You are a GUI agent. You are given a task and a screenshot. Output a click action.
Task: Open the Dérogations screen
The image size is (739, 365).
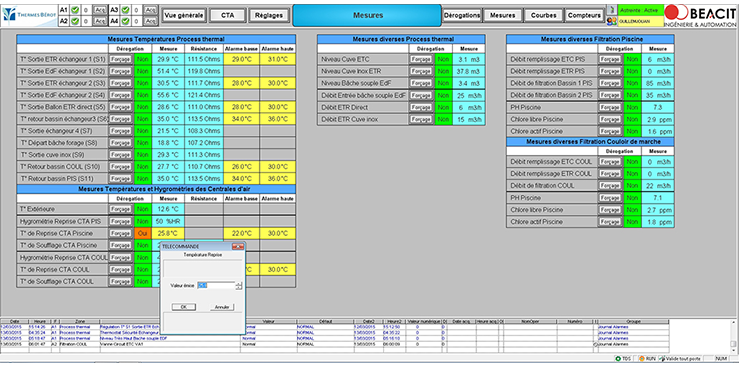click(462, 15)
